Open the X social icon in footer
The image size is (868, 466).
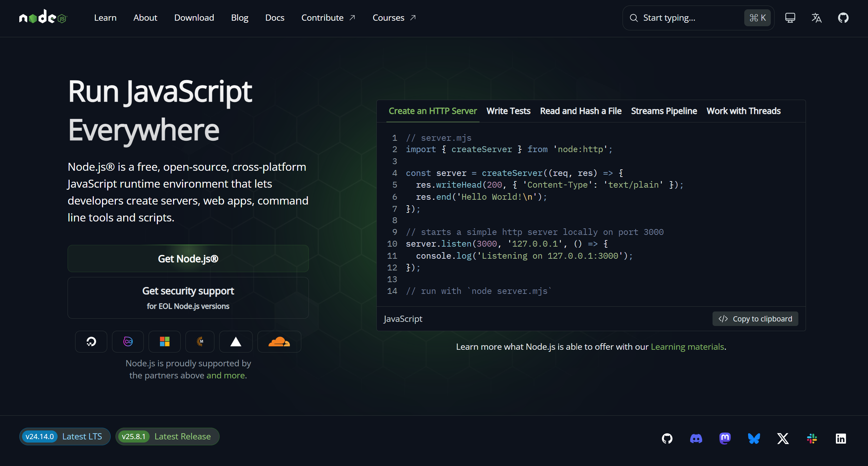783,438
